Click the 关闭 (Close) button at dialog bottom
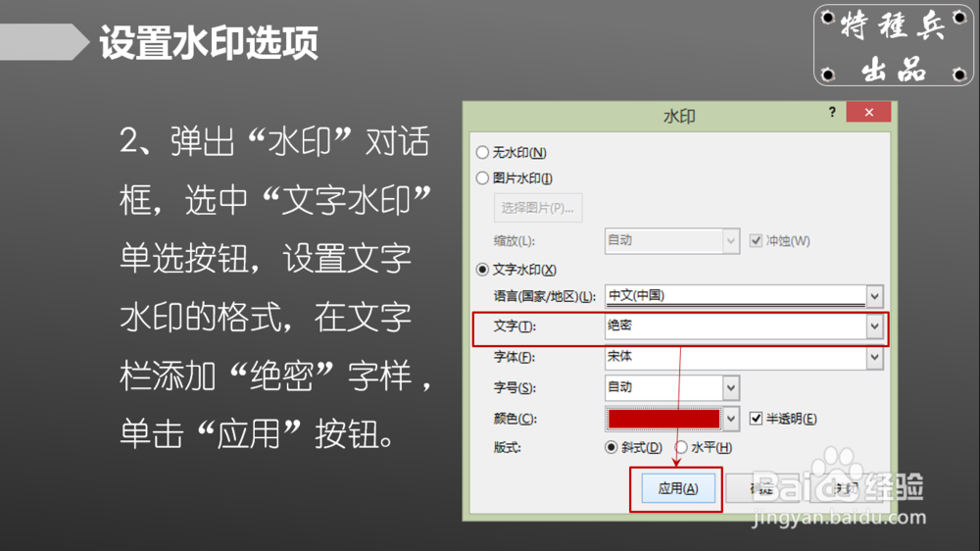The image size is (980, 551). pyautogui.click(x=846, y=488)
